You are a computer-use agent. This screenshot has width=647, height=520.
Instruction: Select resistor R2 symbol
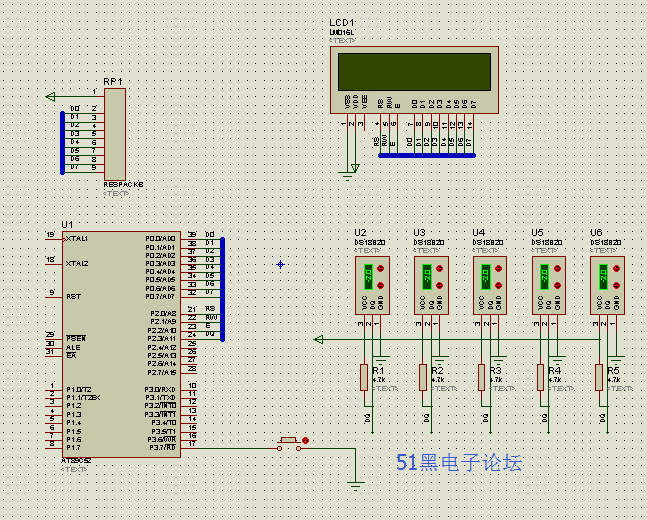423,377
